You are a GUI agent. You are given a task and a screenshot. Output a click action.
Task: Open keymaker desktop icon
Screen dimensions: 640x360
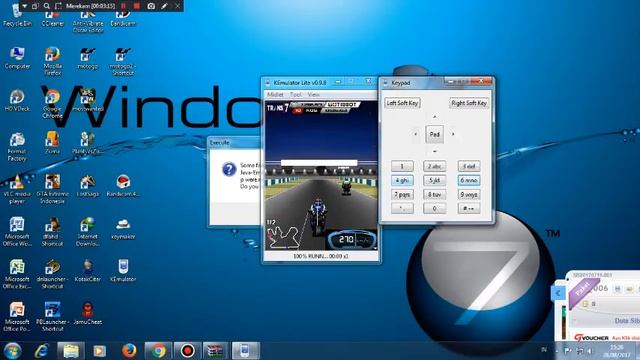(x=123, y=229)
